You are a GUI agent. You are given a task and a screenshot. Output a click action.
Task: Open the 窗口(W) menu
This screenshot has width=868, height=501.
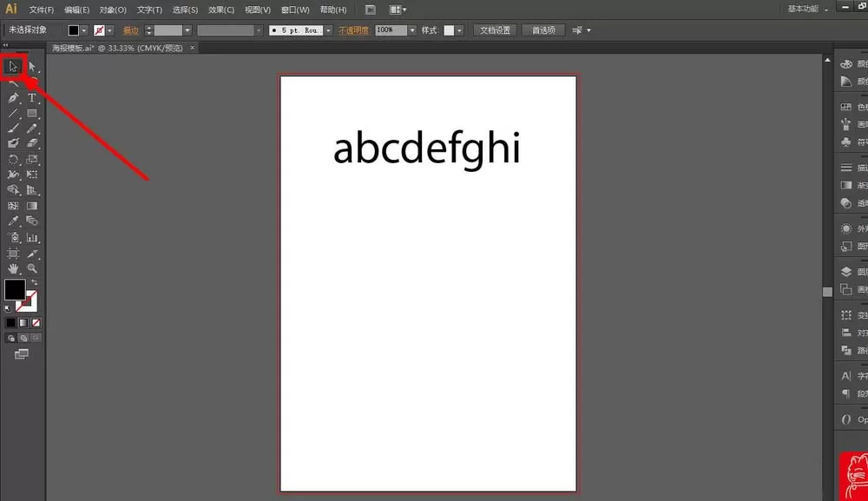(x=295, y=10)
